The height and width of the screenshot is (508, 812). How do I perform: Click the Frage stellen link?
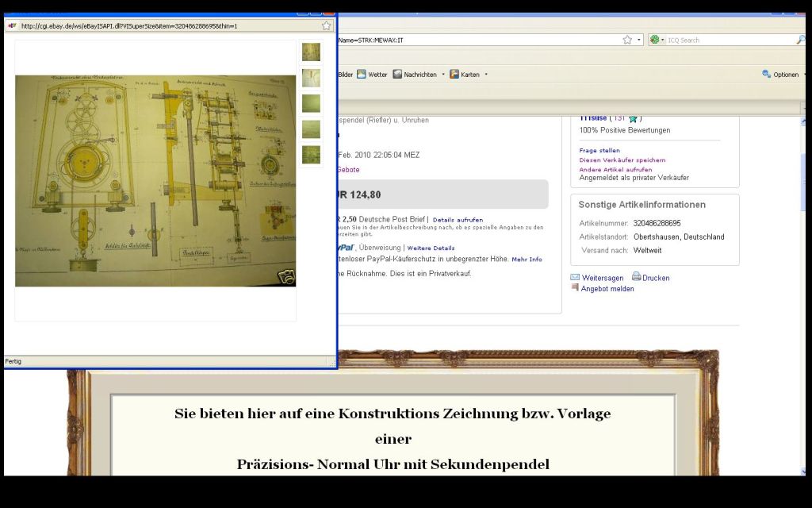coord(599,150)
